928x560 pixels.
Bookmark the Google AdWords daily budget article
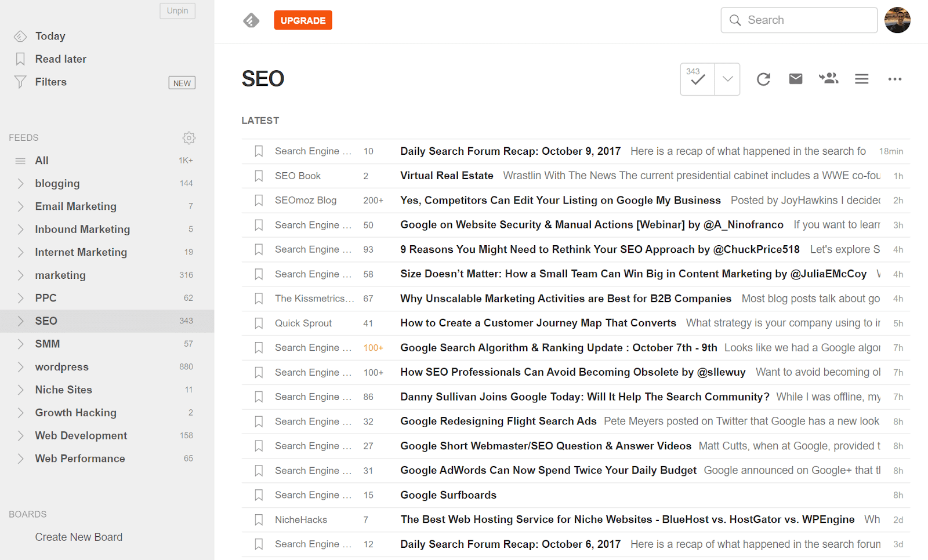pos(259,471)
